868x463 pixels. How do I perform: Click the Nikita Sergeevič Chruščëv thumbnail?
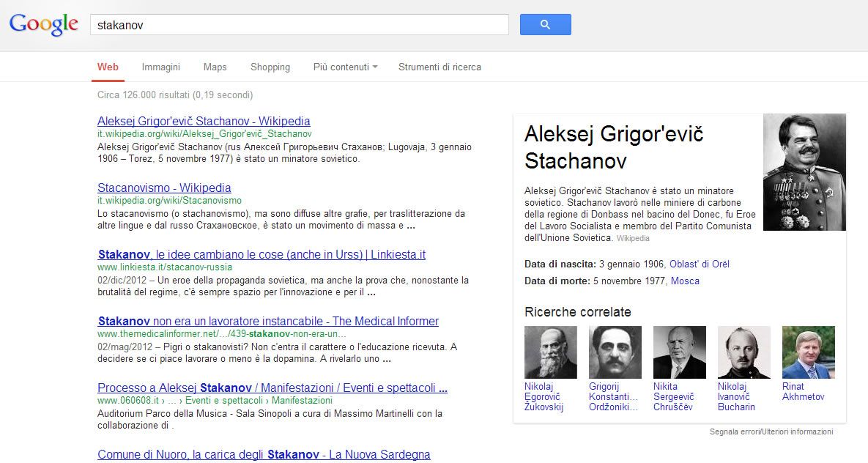pyautogui.click(x=680, y=352)
